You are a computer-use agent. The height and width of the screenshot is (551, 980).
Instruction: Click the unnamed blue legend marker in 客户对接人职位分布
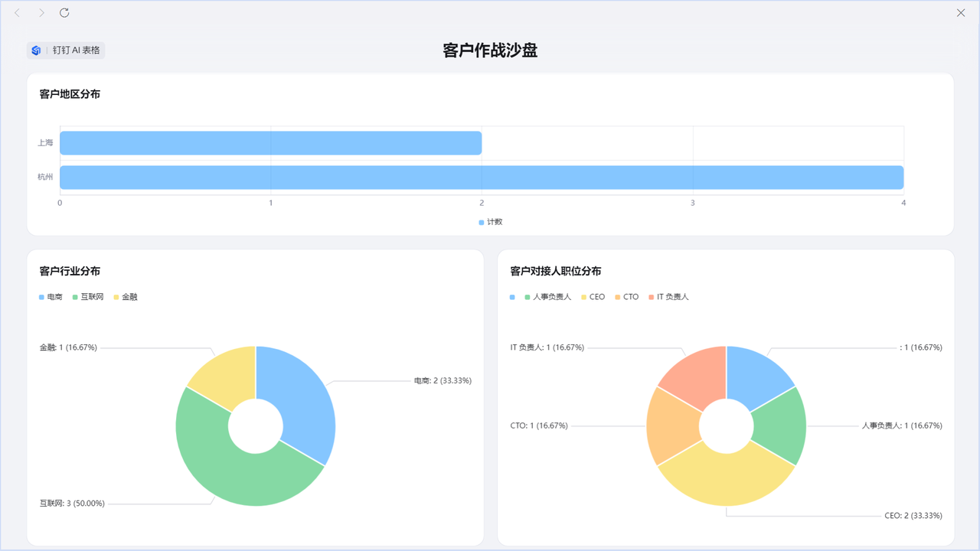pos(512,297)
